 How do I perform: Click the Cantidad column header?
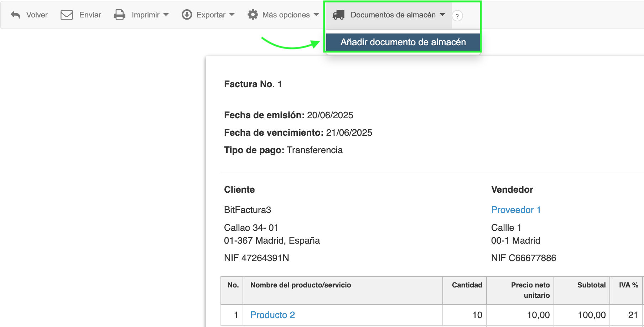(x=467, y=285)
